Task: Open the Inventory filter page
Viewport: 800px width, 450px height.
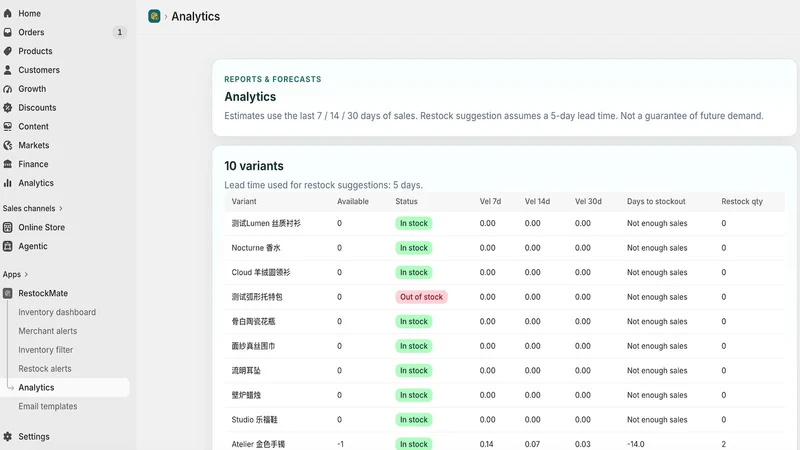Action: pos(45,350)
